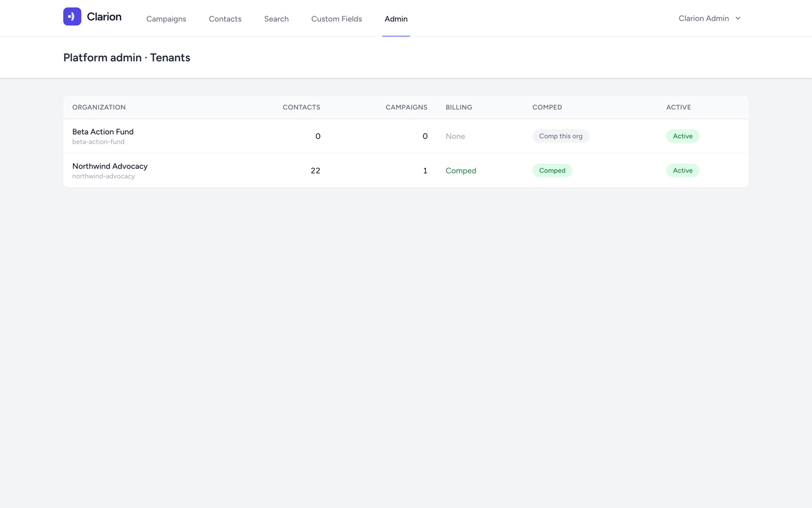The height and width of the screenshot is (508, 812).
Task: Switch to the Custom Fields tab
Action: tap(336, 19)
